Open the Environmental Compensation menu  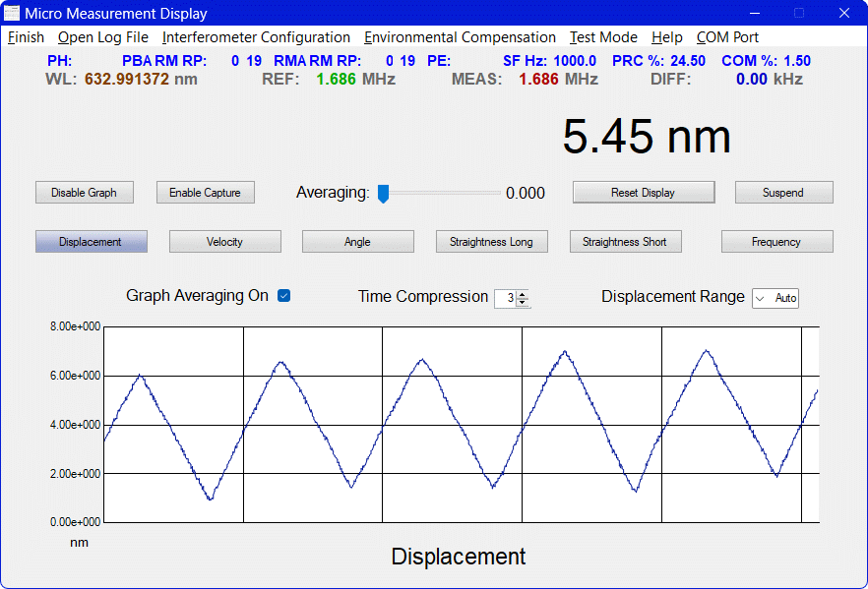pyautogui.click(x=460, y=37)
